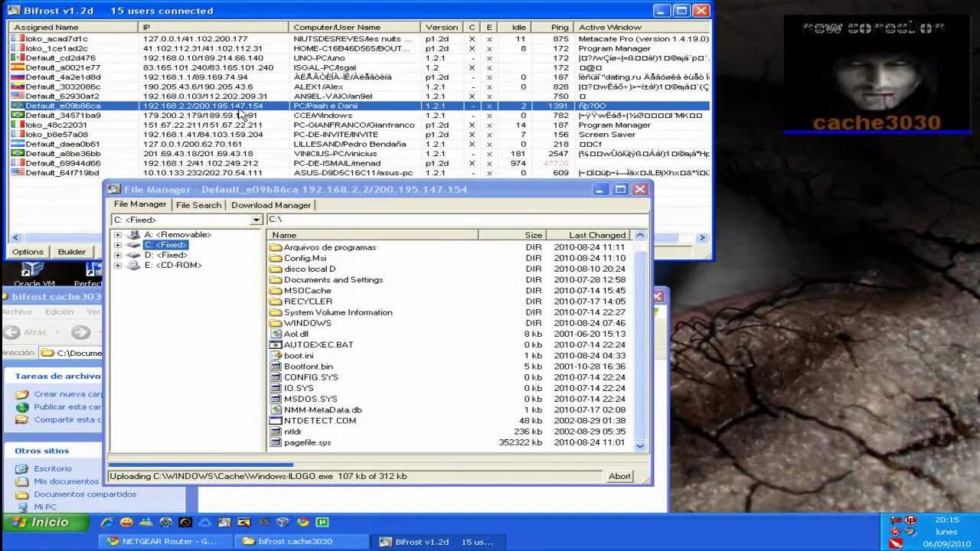This screenshot has width=980, height=551.
Task: Select the NMM-MetaData.db file icon
Action: point(276,409)
